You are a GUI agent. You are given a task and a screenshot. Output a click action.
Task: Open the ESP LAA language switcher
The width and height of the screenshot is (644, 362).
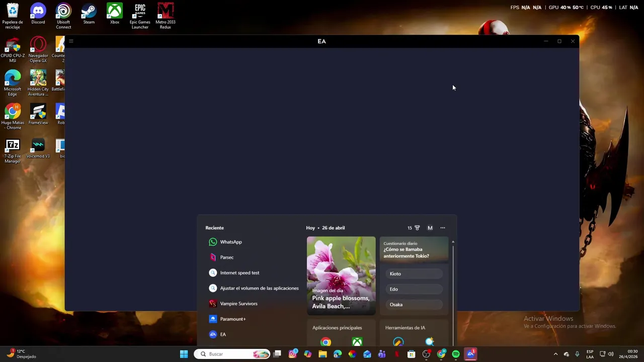pyautogui.click(x=590, y=354)
